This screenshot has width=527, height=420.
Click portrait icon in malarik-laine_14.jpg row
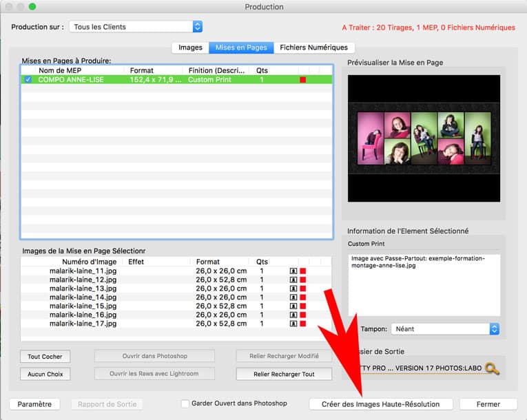click(293, 297)
